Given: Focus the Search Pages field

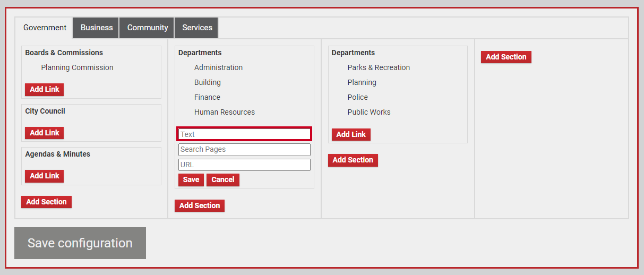Looking at the screenshot, I should point(244,150).
